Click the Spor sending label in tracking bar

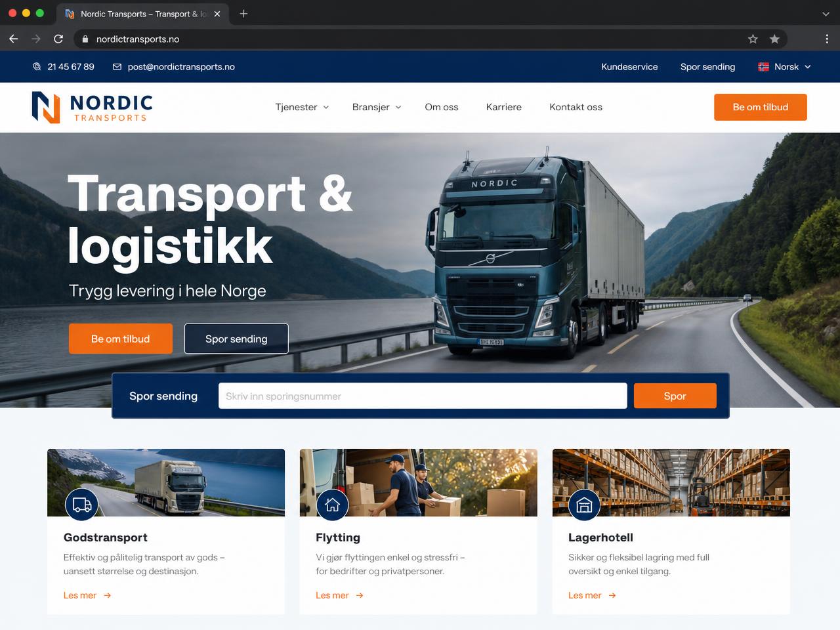pos(163,396)
